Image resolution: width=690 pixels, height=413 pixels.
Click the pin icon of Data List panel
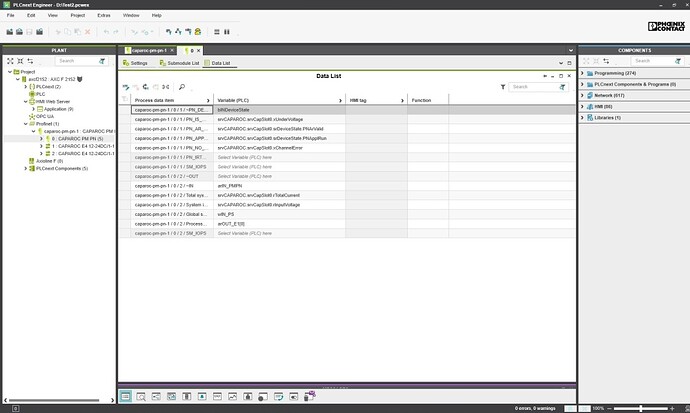pyautogui.click(x=545, y=76)
